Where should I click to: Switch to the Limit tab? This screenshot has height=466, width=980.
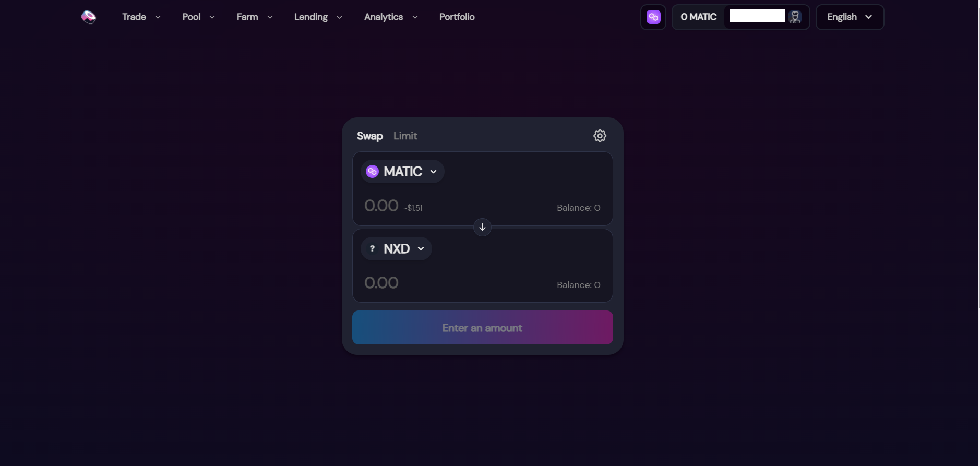[x=405, y=136]
